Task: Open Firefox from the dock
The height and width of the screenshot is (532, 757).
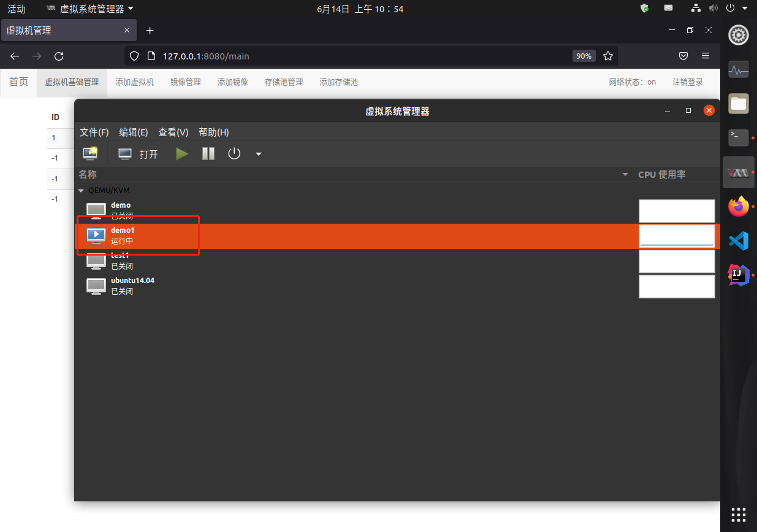Action: [739, 207]
